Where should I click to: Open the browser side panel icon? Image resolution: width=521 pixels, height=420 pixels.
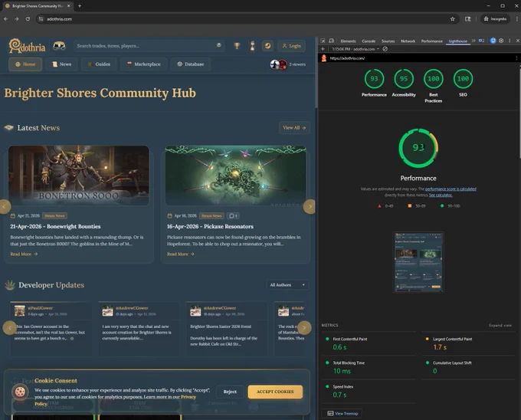coord(468,19)
